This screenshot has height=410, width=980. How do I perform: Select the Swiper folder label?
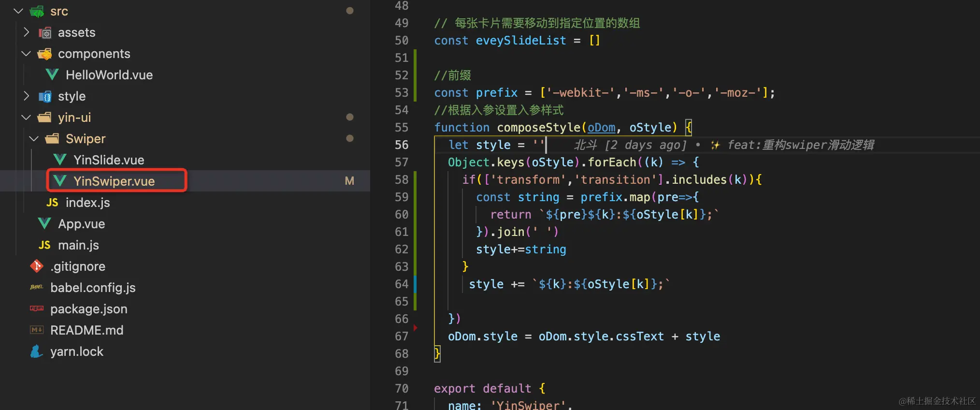point(86,139)
